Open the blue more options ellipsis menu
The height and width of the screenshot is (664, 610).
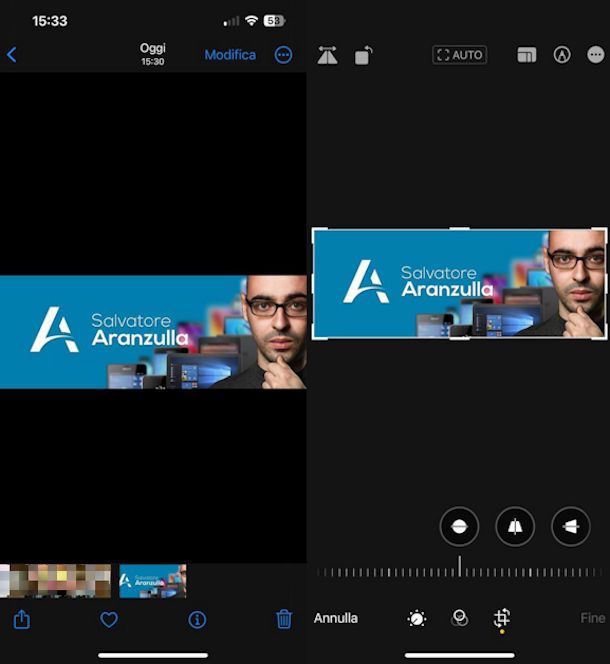click(x=283, y=55)
